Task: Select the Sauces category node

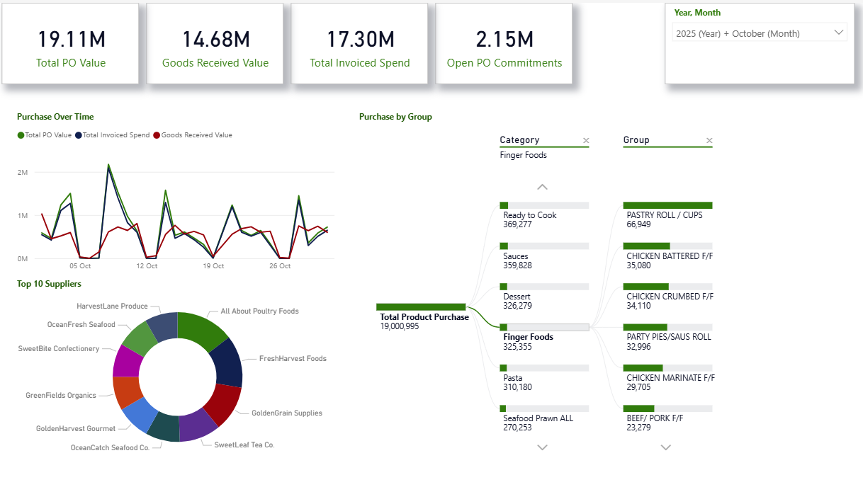Action: tap(544, 246)
